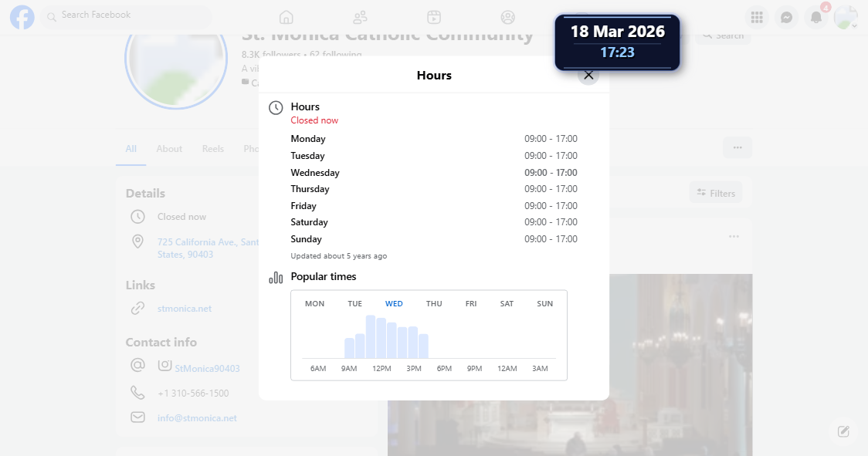Click the 8.3K followers text
Viewport: 868px width, 456px height.
point(271,54)
